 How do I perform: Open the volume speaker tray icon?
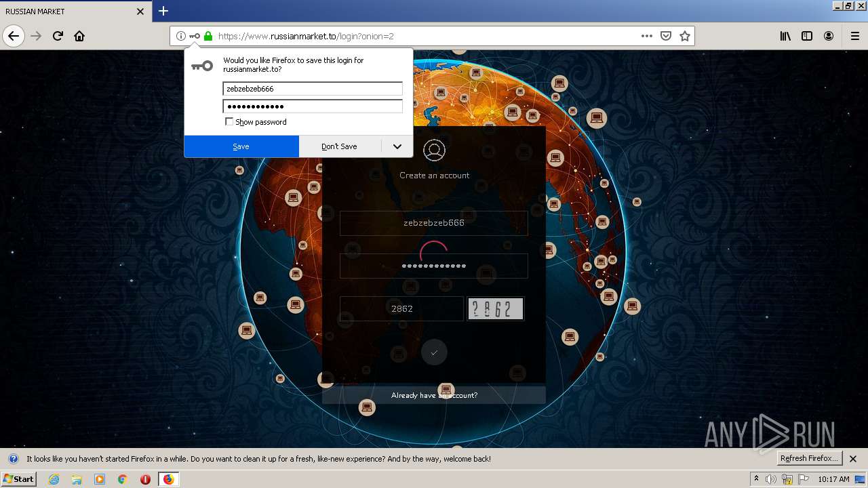pyautogui.click(x=771, y=479)
